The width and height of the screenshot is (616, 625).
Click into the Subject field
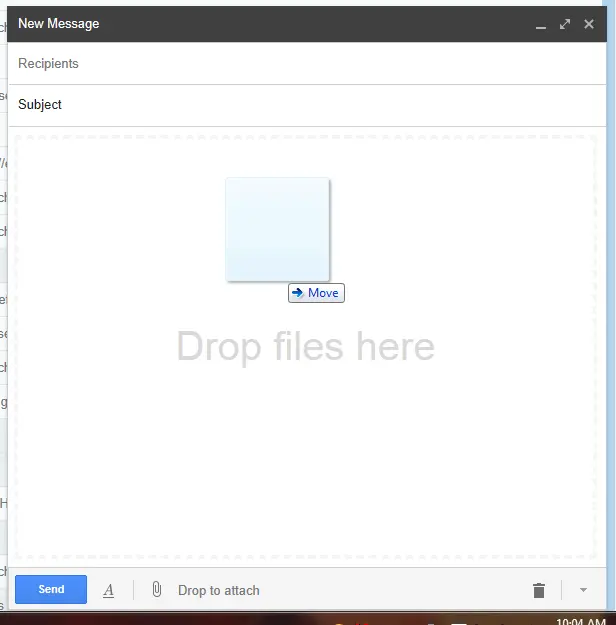click(300, 105)
